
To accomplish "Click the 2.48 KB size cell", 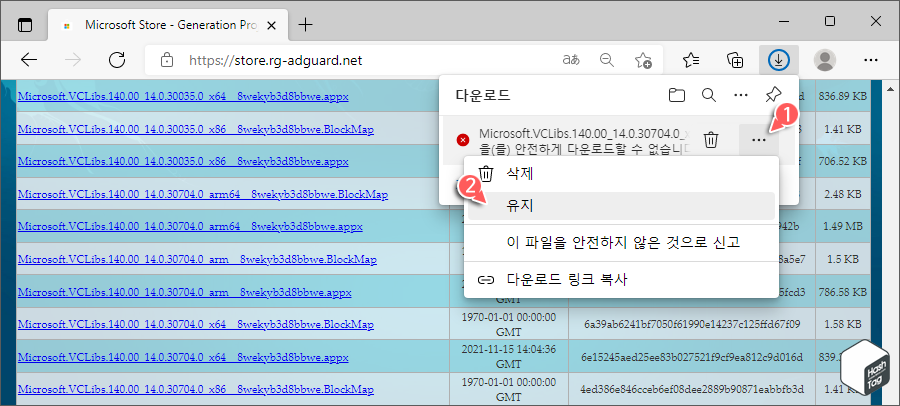I will [843, 195].
